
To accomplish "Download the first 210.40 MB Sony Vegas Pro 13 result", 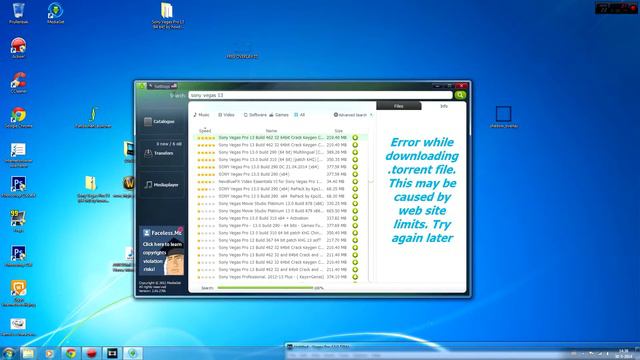I will click(x=355, y=138).
